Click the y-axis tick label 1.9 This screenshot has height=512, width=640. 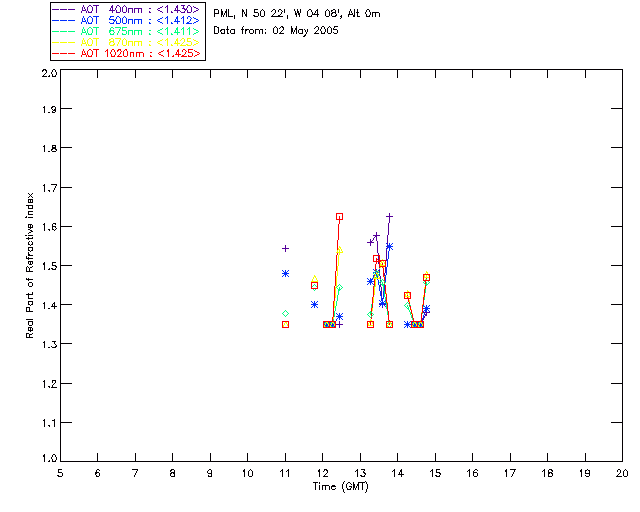tap(49, 109)
